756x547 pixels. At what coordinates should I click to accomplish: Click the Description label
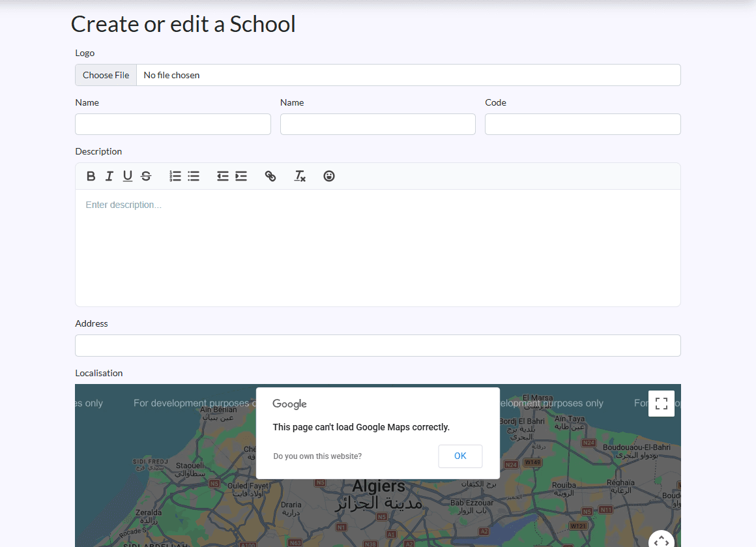98,151
